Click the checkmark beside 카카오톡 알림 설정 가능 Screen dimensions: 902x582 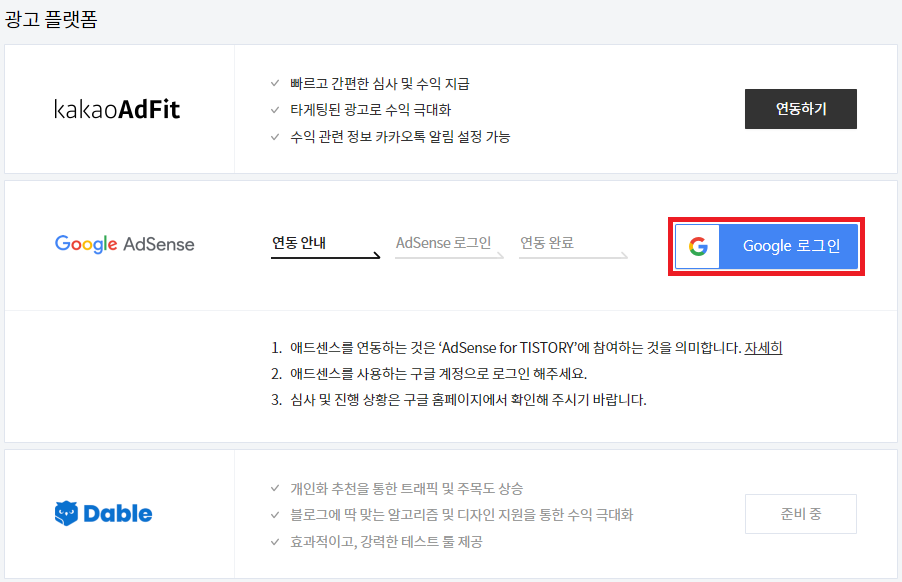point(275,137)
